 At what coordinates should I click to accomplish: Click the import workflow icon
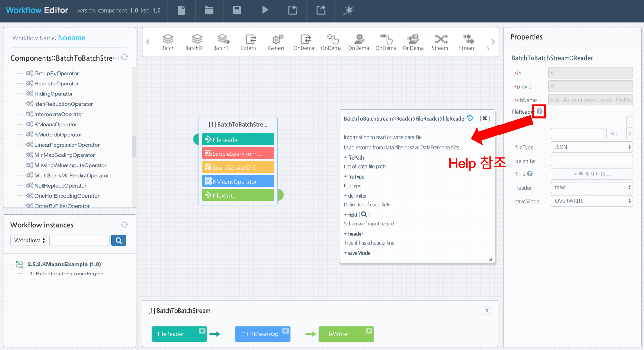(x=293, y=10)
